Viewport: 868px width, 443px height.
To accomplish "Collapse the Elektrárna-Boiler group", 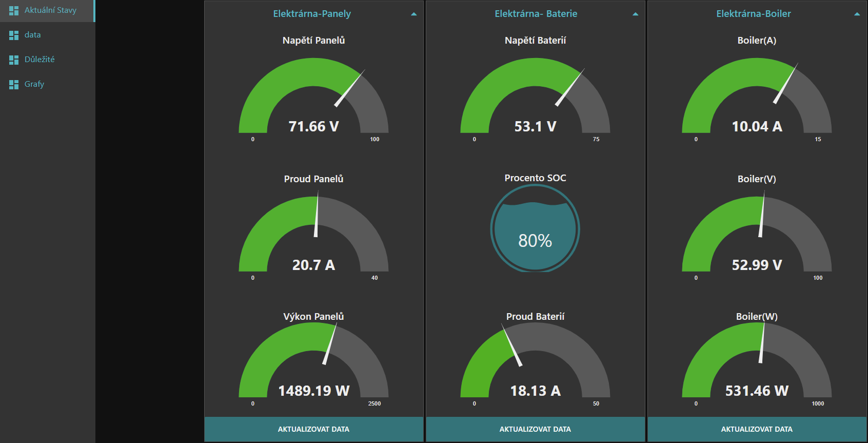I will pyautogui.click(x=857, y=14).
